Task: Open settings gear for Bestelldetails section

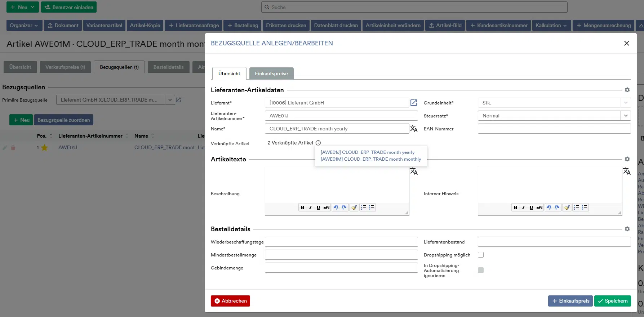Action: (x=627, y=229)
